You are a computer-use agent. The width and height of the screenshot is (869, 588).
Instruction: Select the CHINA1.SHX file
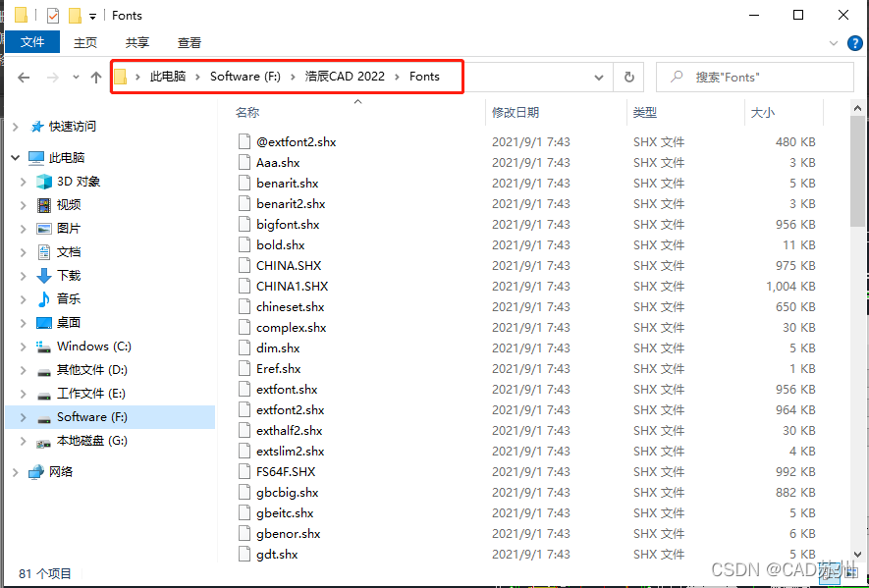pos(292,286)
